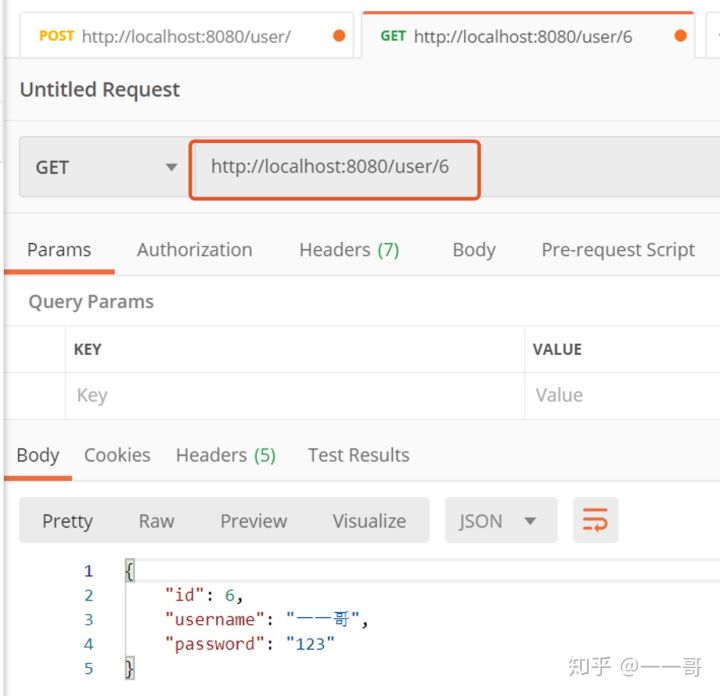Expand the JSON format dropdown

click(498, 521)
